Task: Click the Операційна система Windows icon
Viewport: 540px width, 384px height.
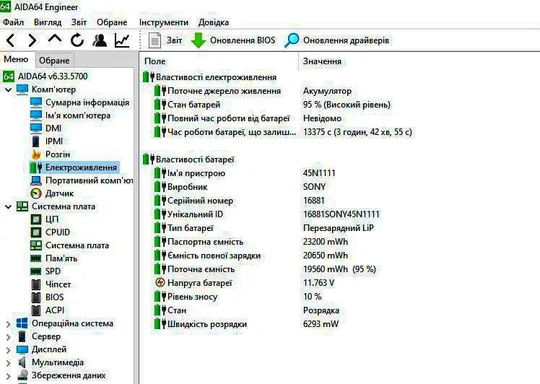Action: [22, 323]
